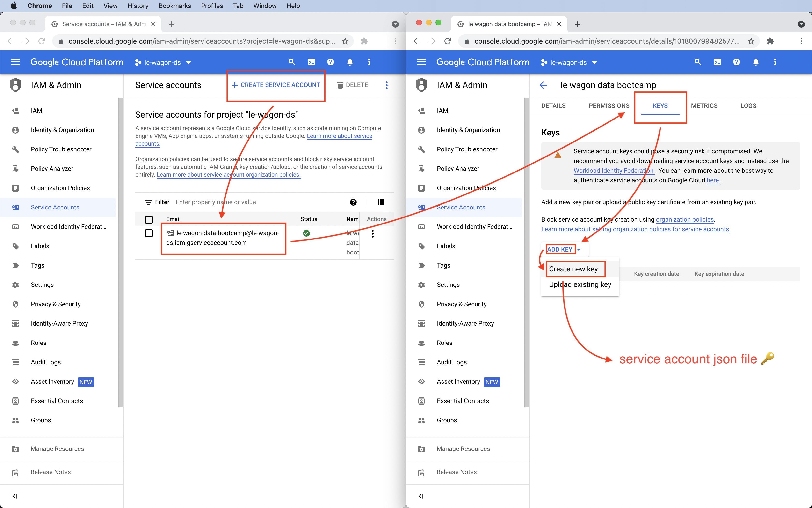Open Identity-Aware Proxy in right window sidebar

click(x=465, y=324)
